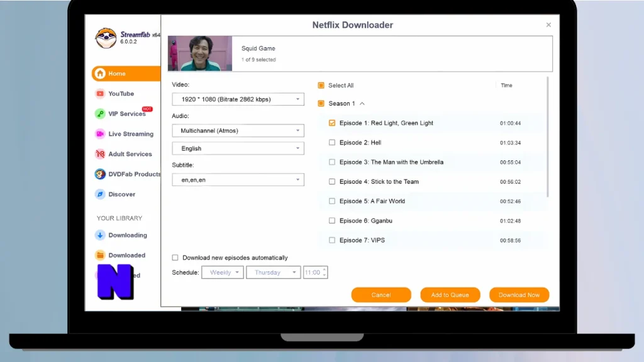This screenshot has width=644, height=362.
Task: Click the 00:52:46 duration
Action: tap(511, 201)
